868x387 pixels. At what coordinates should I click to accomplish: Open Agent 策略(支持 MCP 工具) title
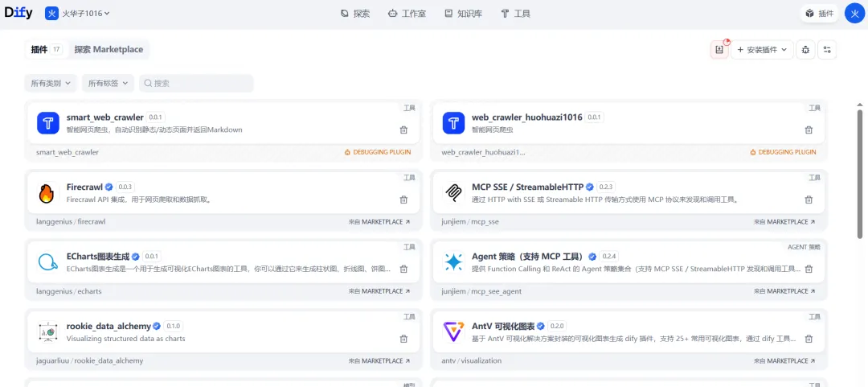(529, 257)
